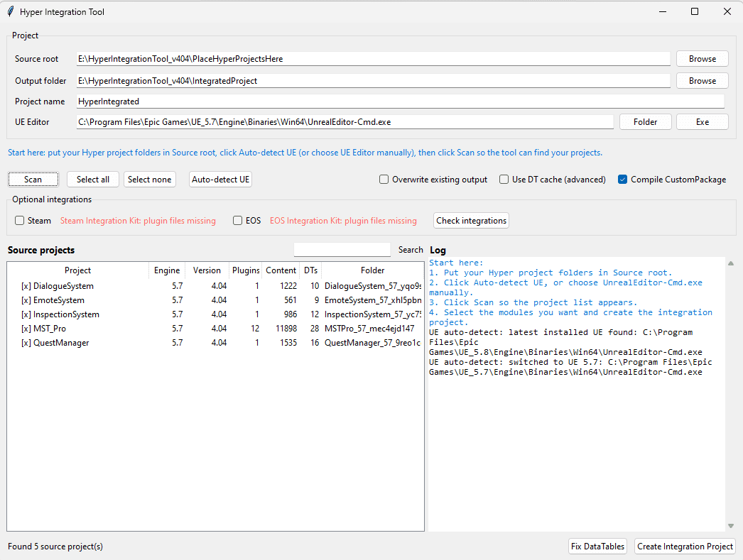Sort by the Engine column header
Screen dimensions: 743x560
tap(167, 270)
